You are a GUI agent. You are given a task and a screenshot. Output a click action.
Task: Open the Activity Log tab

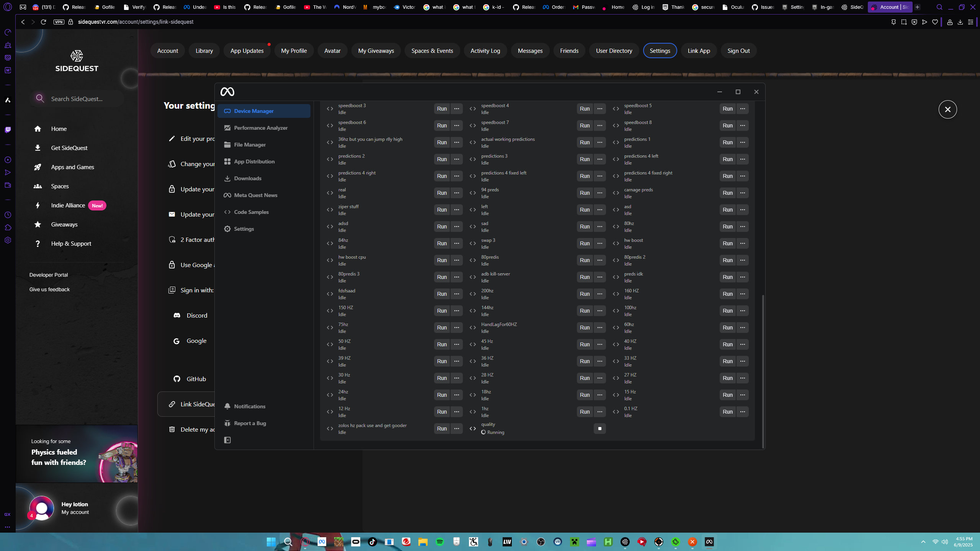485,51
